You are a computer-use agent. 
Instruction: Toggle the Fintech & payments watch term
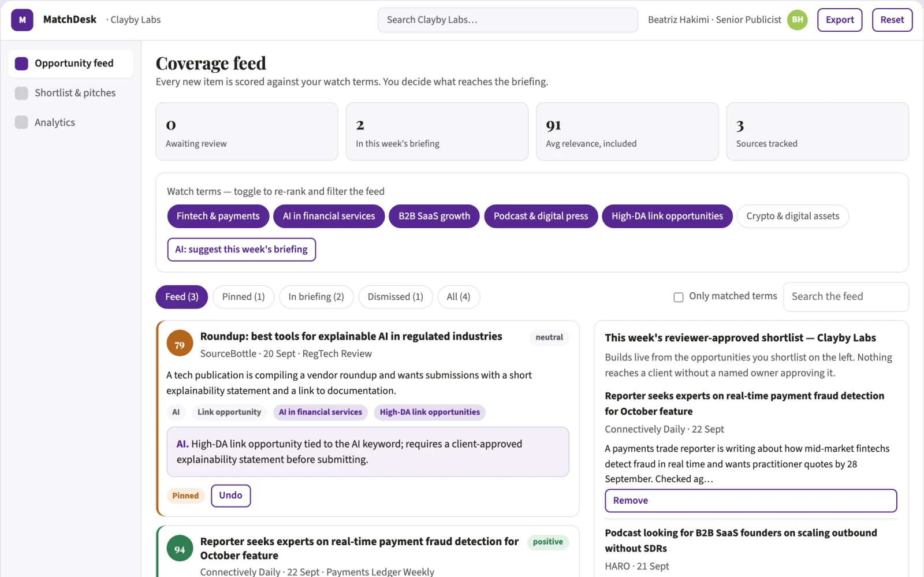pyautogui.click(x=218, y=216)
